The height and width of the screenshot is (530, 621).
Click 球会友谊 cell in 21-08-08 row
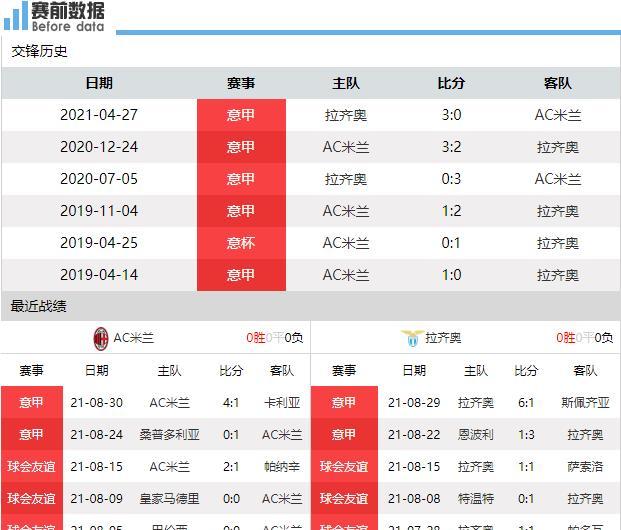click(x=344, y=499)
